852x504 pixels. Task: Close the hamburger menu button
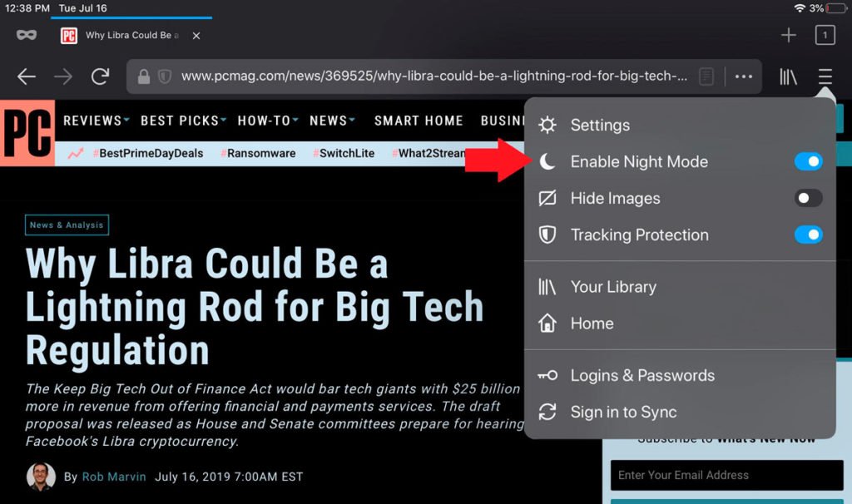coord(825,77)
